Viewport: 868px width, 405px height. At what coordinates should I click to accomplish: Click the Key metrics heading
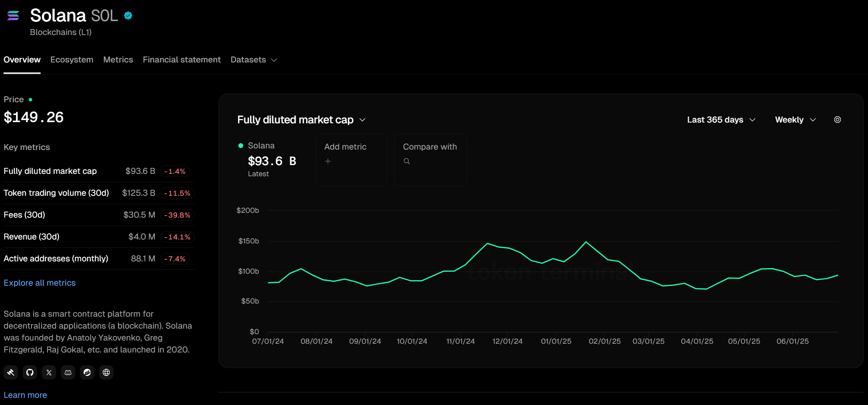[x=27, y=147]
